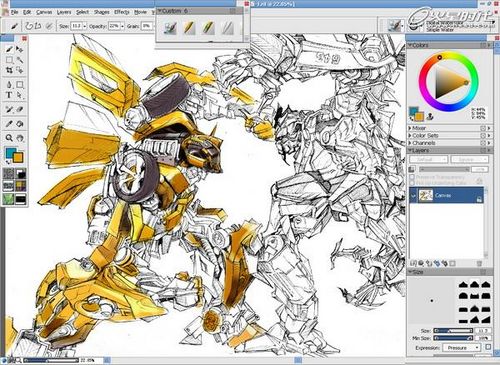
Task: Expand the Mixer panel
Action: 410,128
